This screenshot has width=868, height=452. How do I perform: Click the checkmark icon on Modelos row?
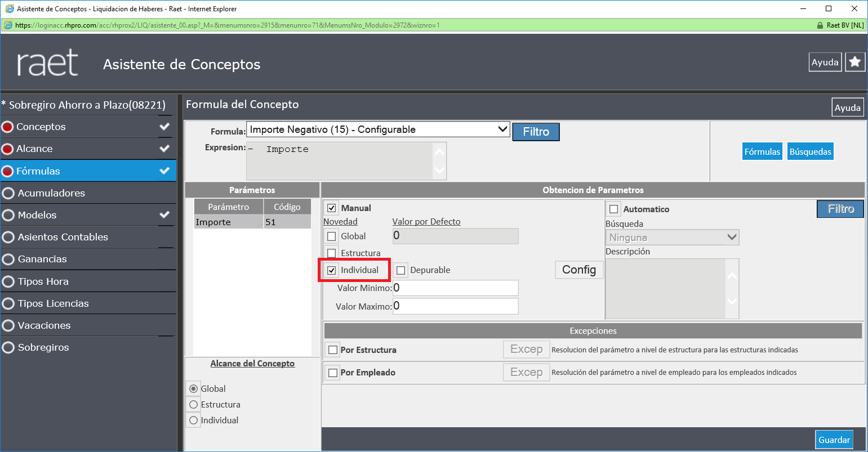(164, 214)
